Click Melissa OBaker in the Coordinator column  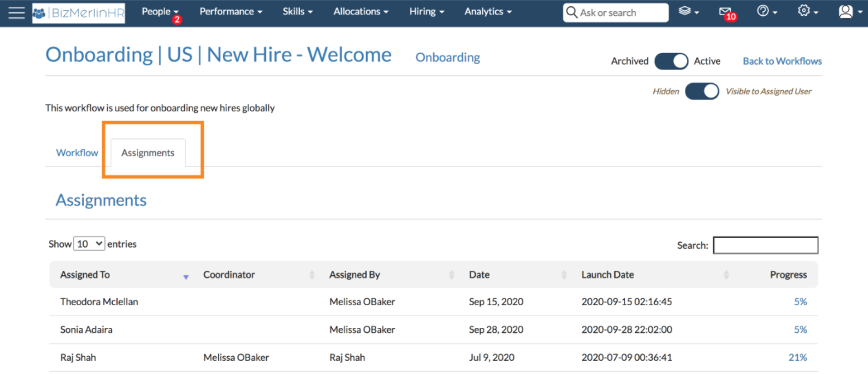[x=236, y=357]
